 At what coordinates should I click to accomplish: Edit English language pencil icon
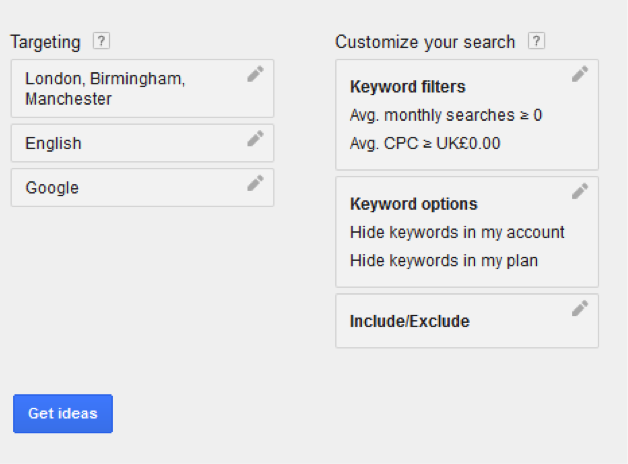coord(255,139)
